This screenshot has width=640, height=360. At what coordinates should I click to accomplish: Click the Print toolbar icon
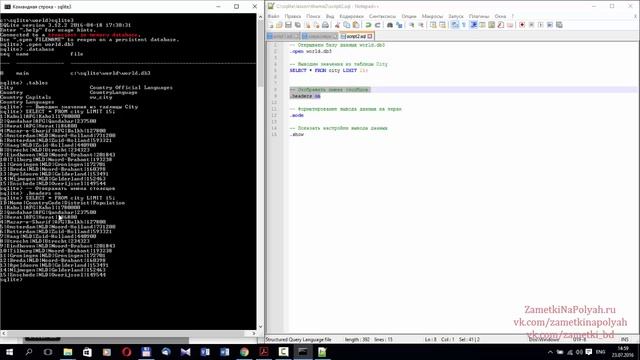click(325, 25)
